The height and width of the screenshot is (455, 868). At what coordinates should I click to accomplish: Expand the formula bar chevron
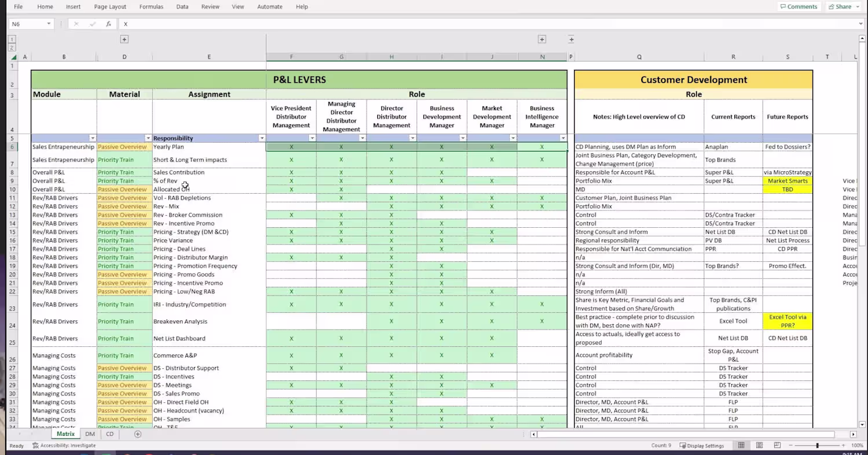(x=861, y=24)
